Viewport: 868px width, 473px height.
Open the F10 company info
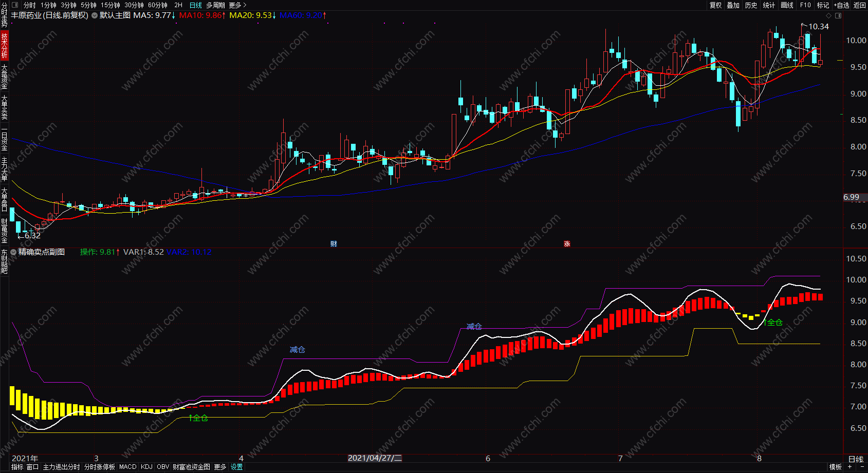[x=805, y=5]
